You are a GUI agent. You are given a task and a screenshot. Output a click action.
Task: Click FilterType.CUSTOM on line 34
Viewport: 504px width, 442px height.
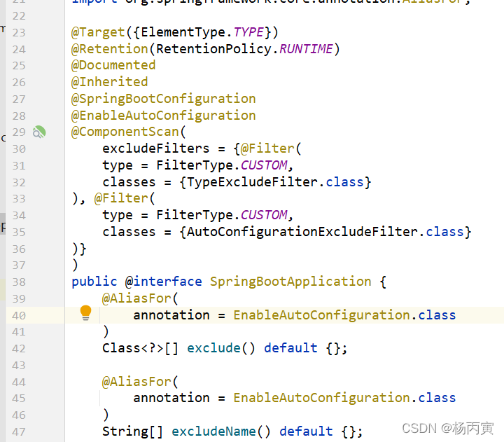click(222, 215)
